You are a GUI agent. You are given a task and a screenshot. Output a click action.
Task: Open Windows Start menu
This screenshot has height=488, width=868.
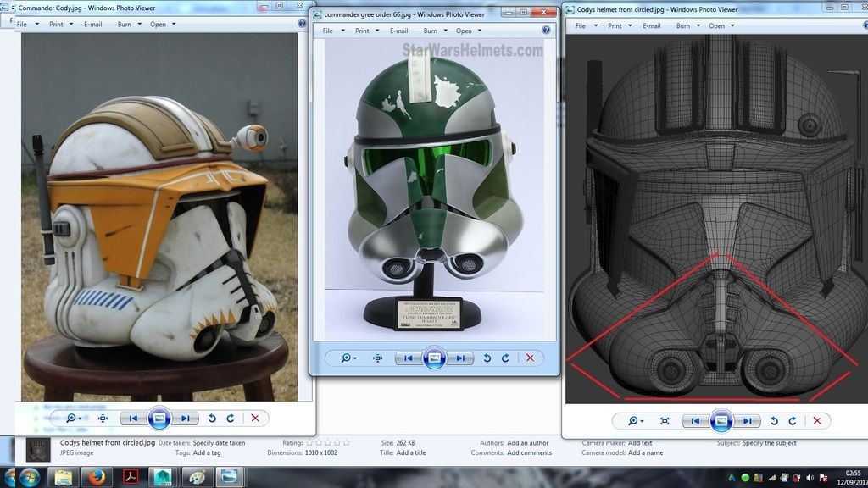click(x=28, y=478)
